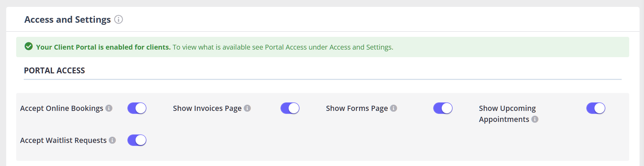Image resolution: width=644 pixels, height=166 pixels.
Task: Click the Show Upcoming Appointments info icon
Action: (535, 119)
